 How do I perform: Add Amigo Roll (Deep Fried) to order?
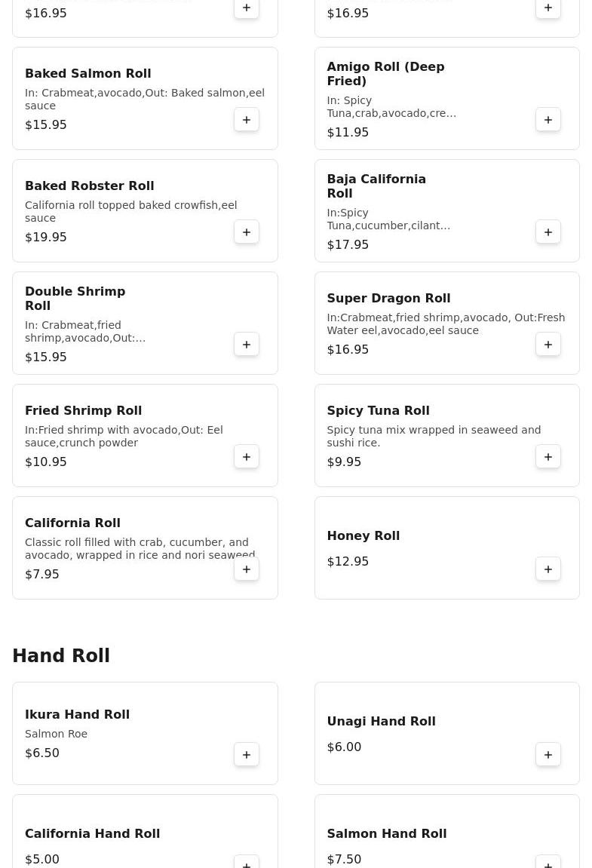[548, 120]
